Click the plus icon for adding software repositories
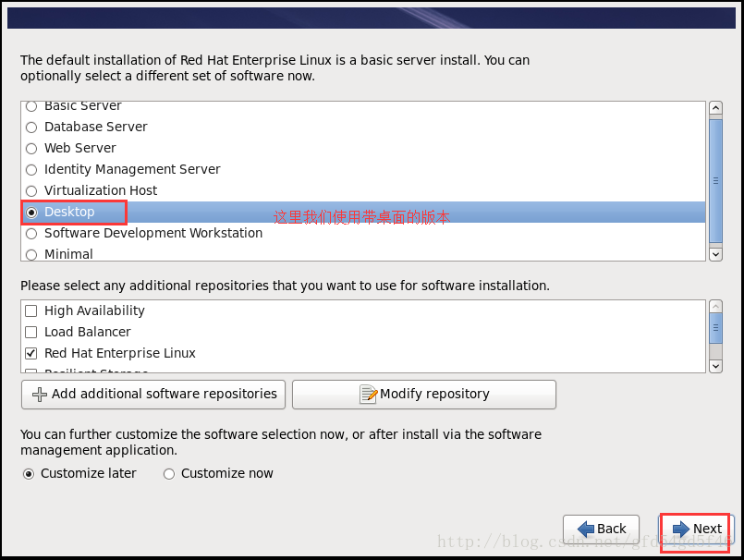 39,395
